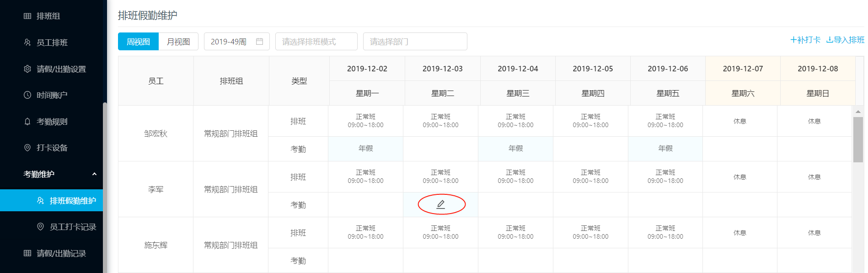The image size is (868, 273).
Task: Collapse the 考勤维护 sidebar section
Action: point(94,174)
